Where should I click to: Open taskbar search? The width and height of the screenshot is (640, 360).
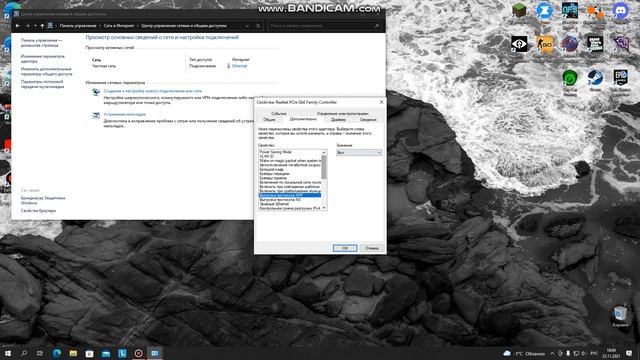click(x=24, y=353)
